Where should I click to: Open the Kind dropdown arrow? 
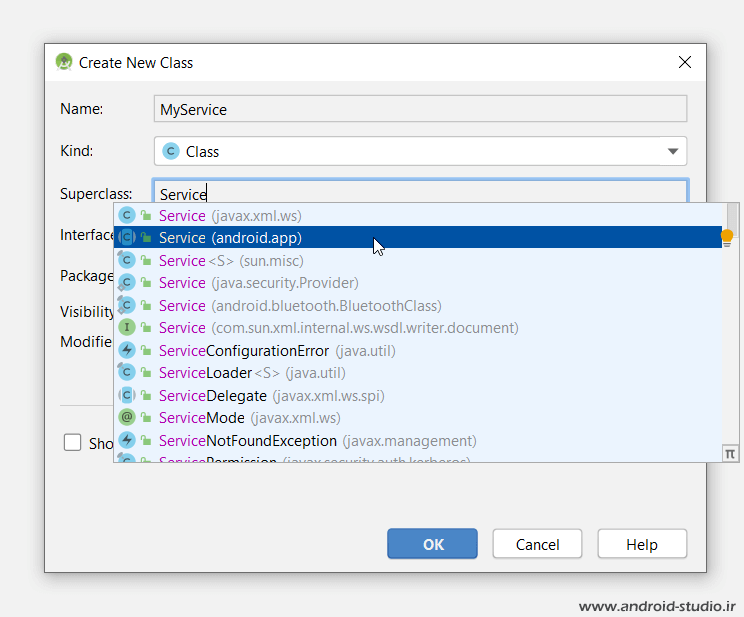[x=672, y=152]
